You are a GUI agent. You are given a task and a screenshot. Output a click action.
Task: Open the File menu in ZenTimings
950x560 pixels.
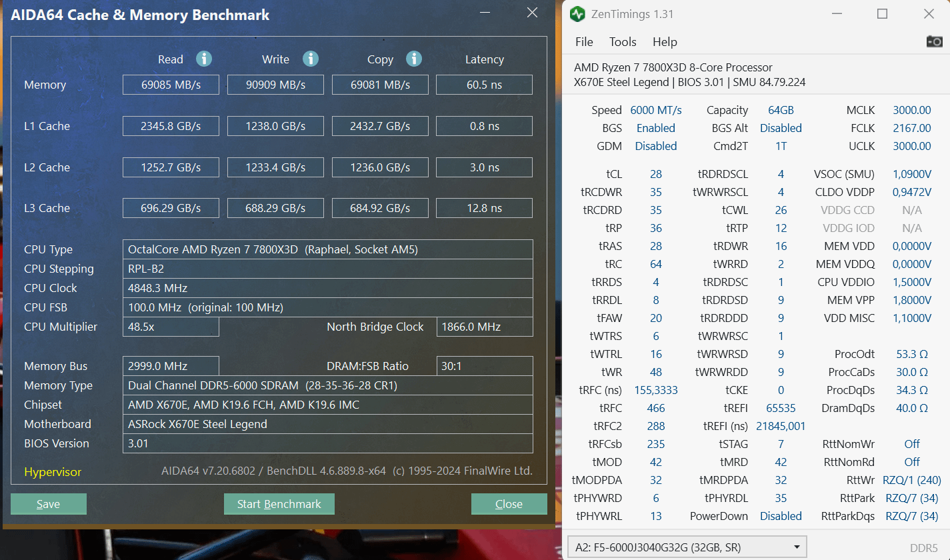[x=584, y=42]
